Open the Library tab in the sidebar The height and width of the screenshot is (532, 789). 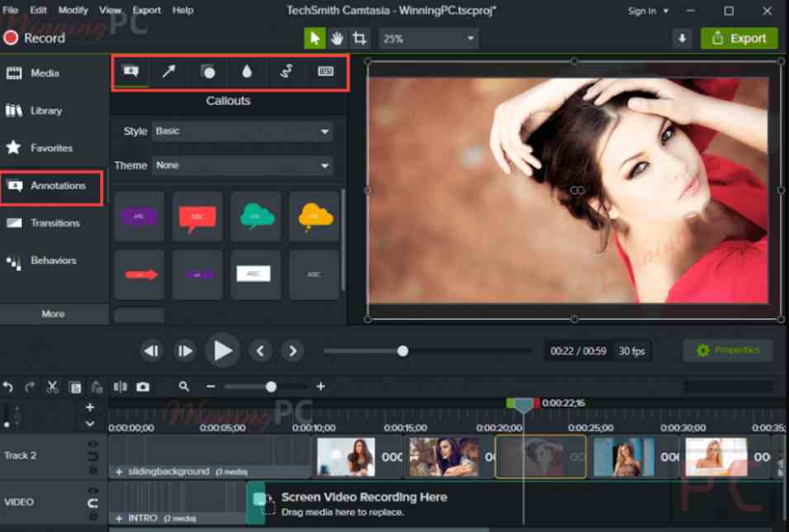34,111
